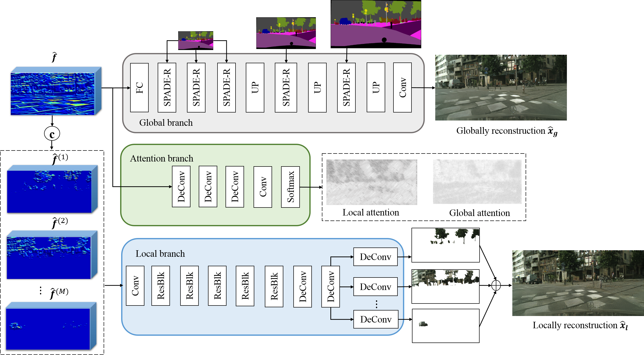Click the top blue edge feature map
This screenshot has height=355, width=644.
(53, 94)
